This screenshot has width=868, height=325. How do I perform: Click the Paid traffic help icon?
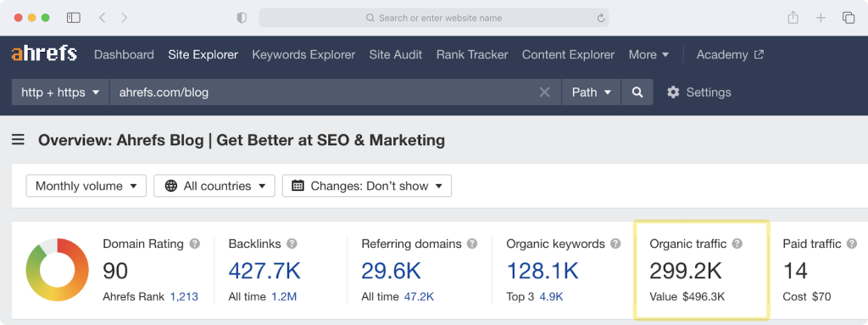tap(852, 244)
